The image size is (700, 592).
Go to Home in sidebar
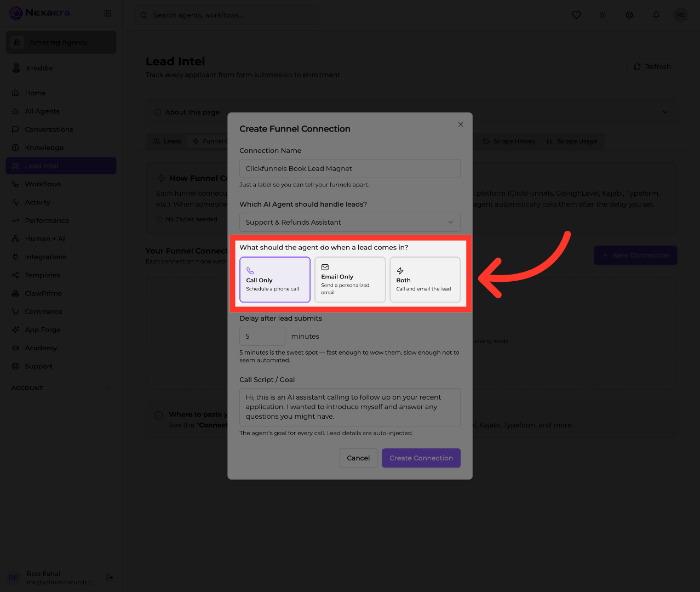tap(61, 93)
